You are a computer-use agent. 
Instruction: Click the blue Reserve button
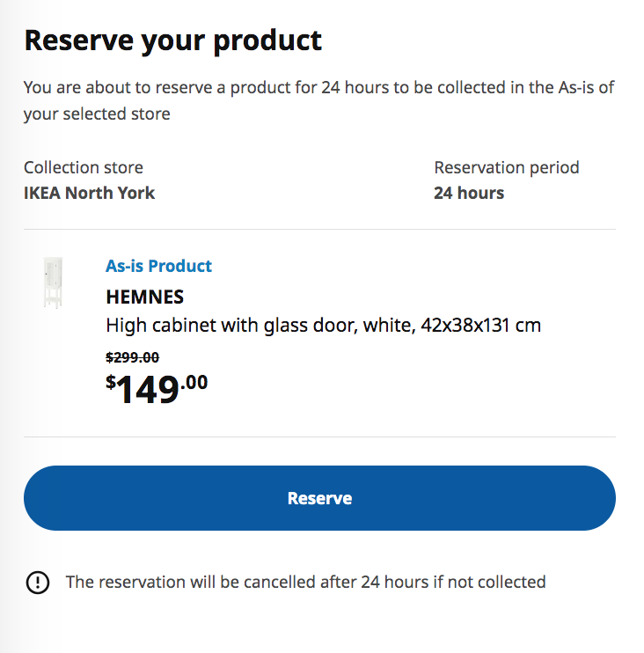[x=319, y=497]
